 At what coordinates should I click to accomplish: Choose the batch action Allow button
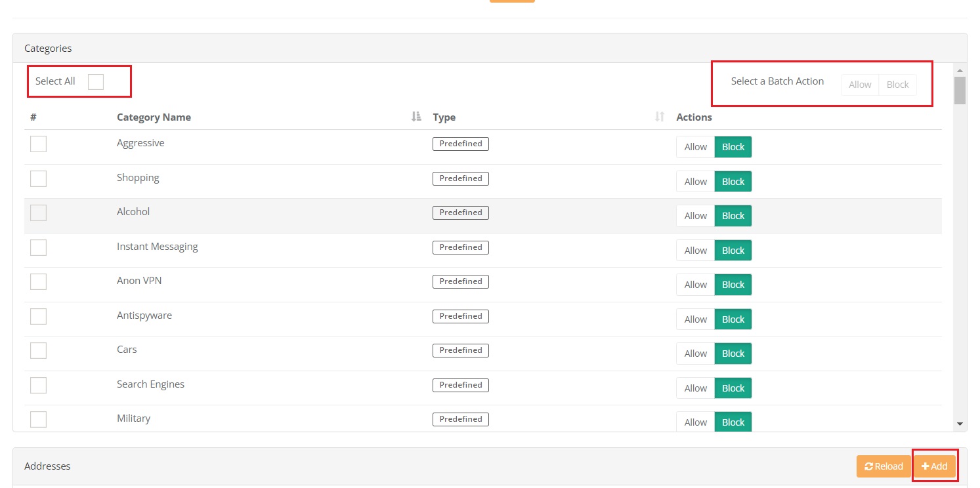pyautogui.click(x=859, y=85)
